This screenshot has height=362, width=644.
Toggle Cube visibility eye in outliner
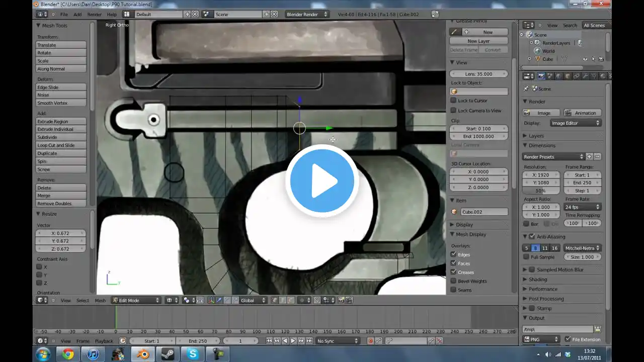(x=585, y=59)
